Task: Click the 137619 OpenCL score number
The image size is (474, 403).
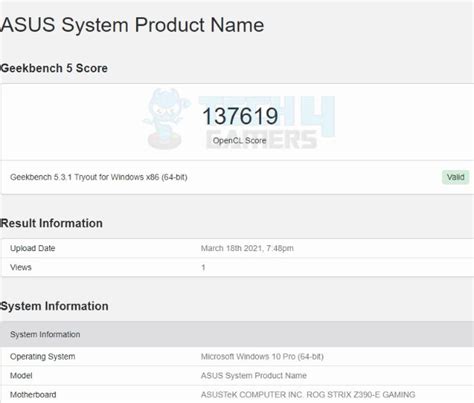Action: tap(240, 116)
